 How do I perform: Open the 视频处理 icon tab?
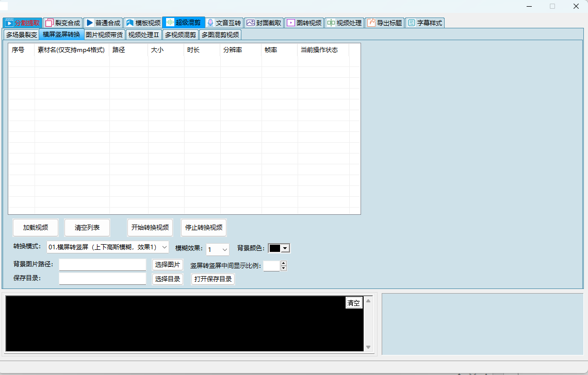(x=331, y=23)
